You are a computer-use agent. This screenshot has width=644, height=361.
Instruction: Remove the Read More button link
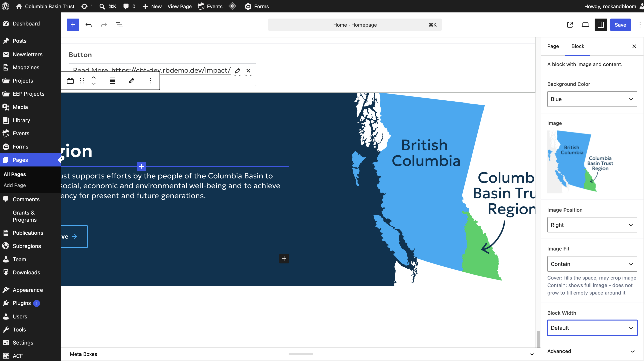tap(248, 71)
